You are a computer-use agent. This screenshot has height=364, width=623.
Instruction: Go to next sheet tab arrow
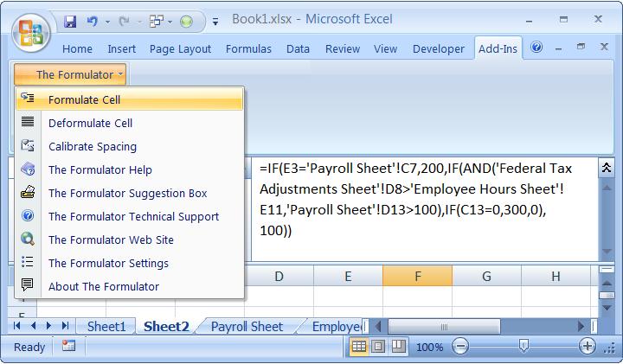click(48, 326)
